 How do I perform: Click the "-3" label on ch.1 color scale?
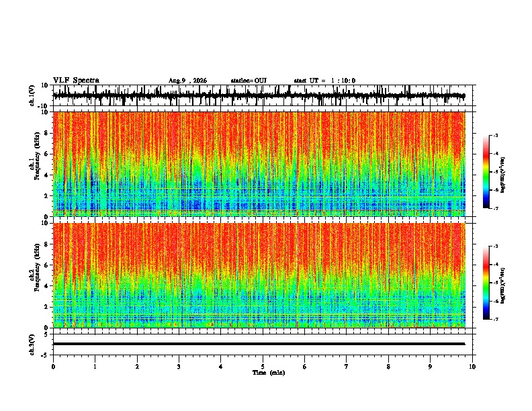495,135
